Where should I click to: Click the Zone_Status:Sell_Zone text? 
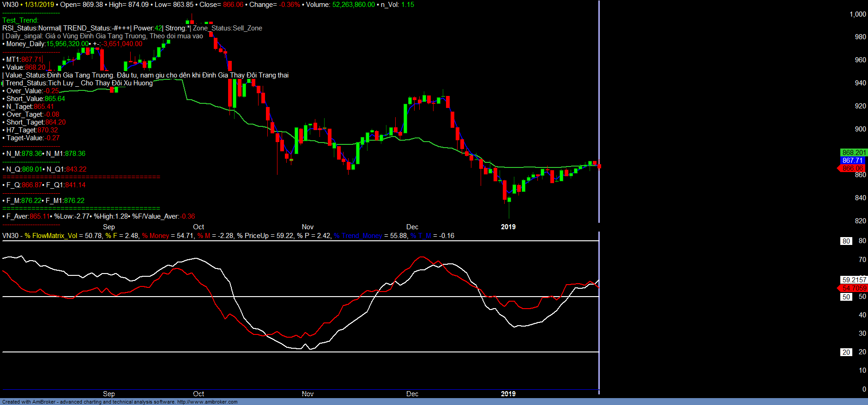227,28
